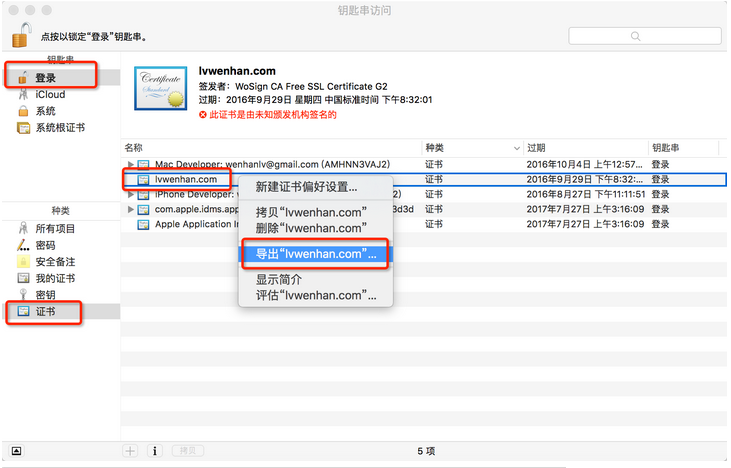Select the Mac Developer certificate row

[423, 165]
